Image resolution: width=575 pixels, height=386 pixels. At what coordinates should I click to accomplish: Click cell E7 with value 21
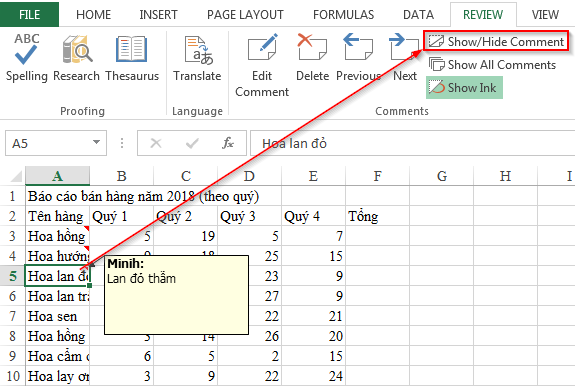click(314, 316)
